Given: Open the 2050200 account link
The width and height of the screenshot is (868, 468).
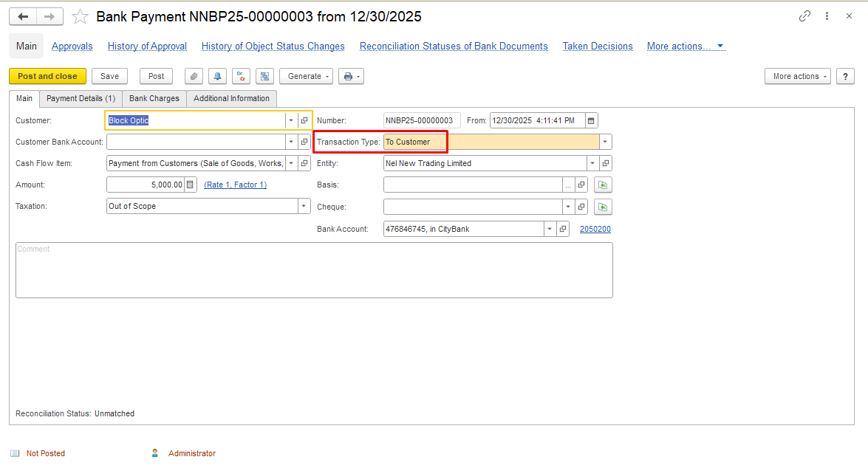Looking at the screenshot, I should click(x=595, y=229).
